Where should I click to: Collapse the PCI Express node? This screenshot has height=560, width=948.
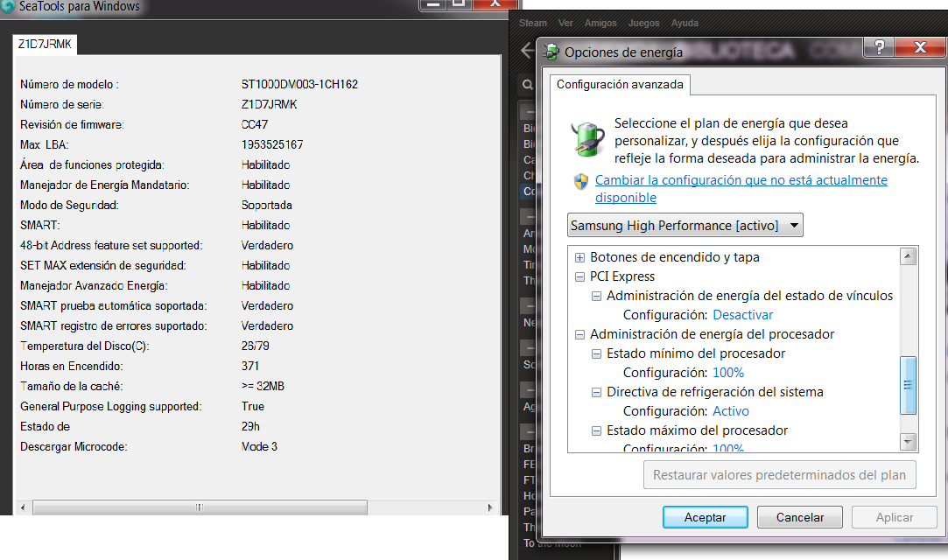(x=579, y=277)
